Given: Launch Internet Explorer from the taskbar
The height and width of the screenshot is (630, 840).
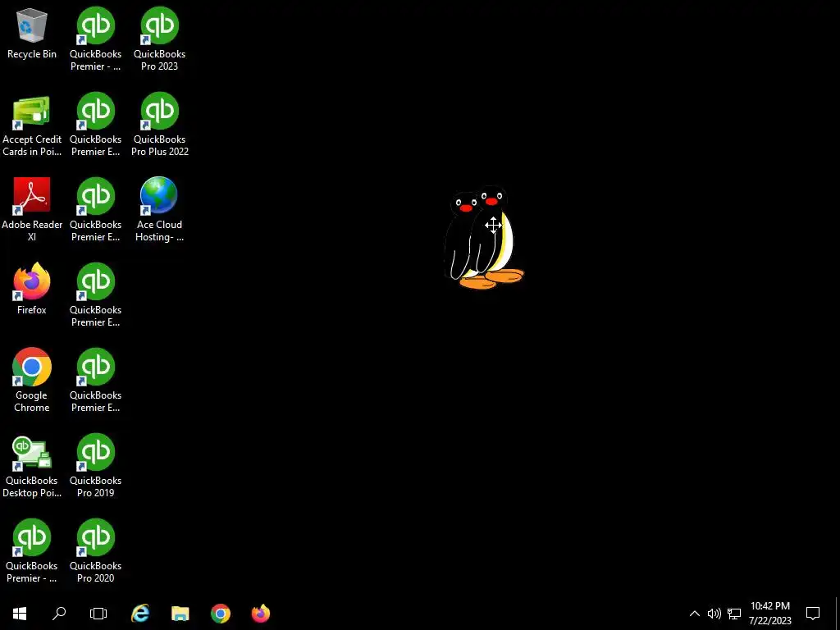Looking at the screenshot, I should click(140, 614).
